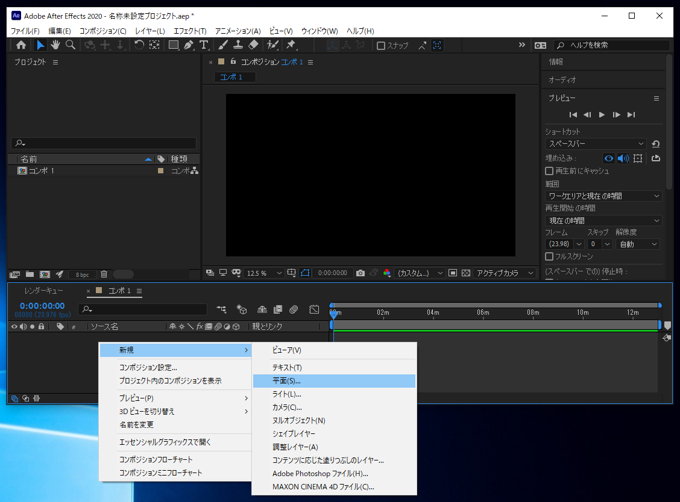Image resolution: width=680 pixels, height=502 pixels.
Task: Toggle the include video eye icon in Preview
Action: (x=608, y=158)
